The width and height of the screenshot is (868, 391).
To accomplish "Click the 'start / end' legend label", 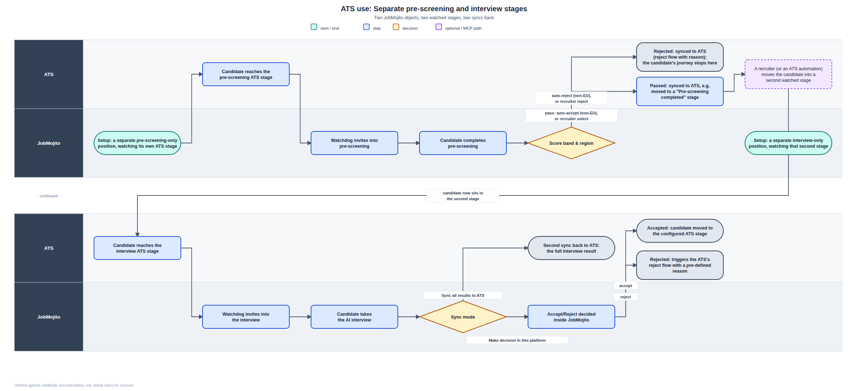I will pyautogui.click(x=329, y=28).
